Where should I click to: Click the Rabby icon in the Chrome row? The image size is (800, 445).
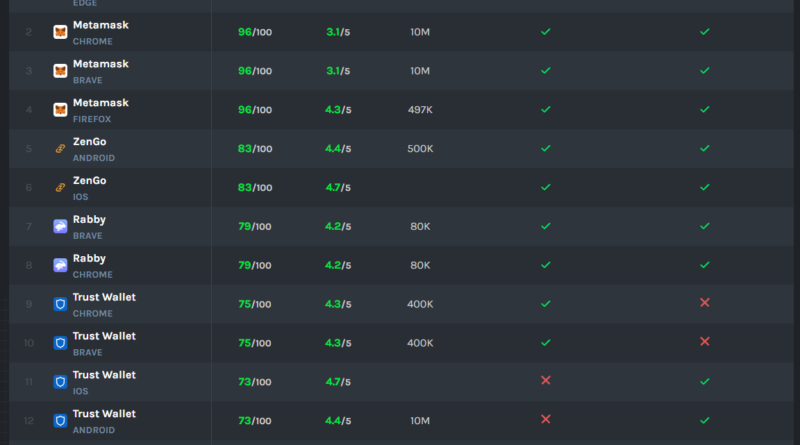click(60, 265)
